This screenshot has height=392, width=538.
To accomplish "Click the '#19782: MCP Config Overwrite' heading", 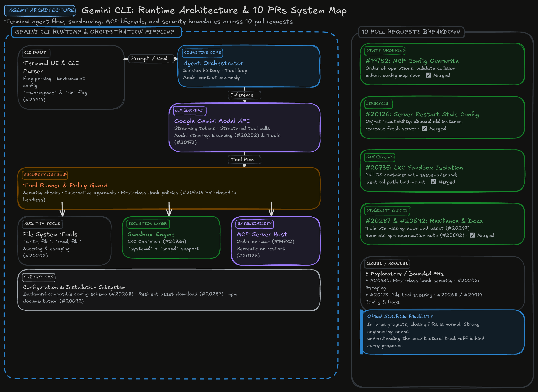I will coord(412,61).
